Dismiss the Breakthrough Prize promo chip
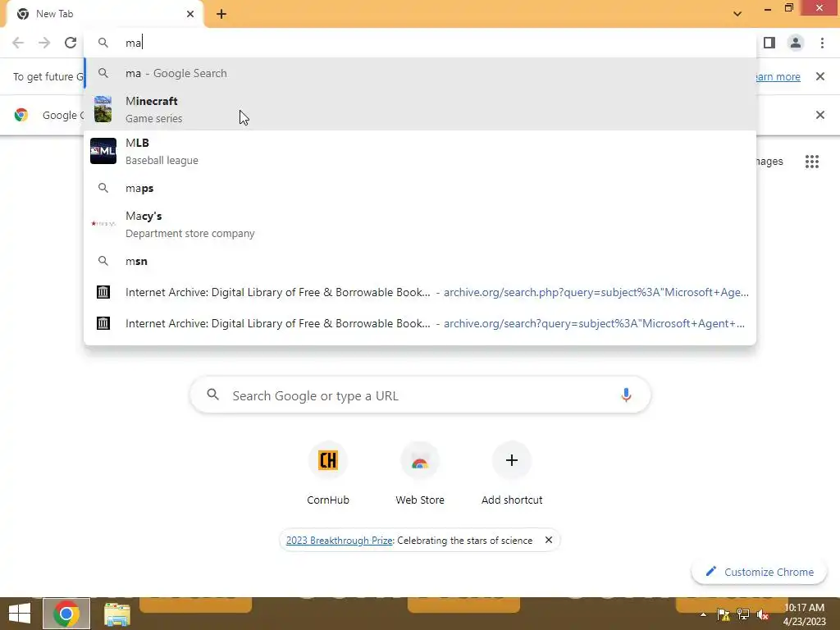 tap(549, 540)
